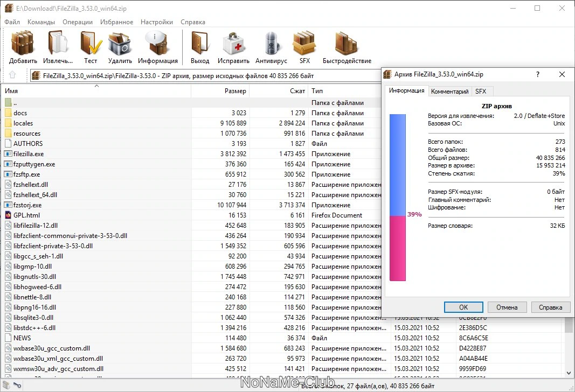Image resolution: width=575 pixels, height=392 pixels.
Task: Select the wxmsw30u_adv_gcc_custom.dll row
Action: tap(282, 368)
